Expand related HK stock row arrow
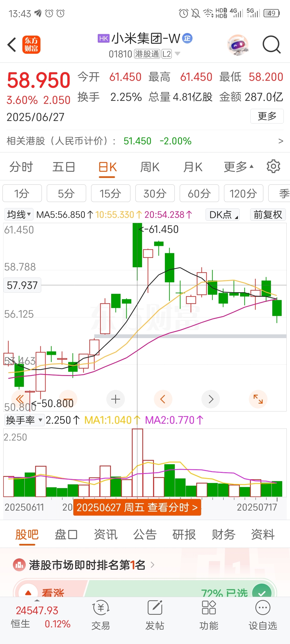Viewport: 290px width, 644px height. 281,141
